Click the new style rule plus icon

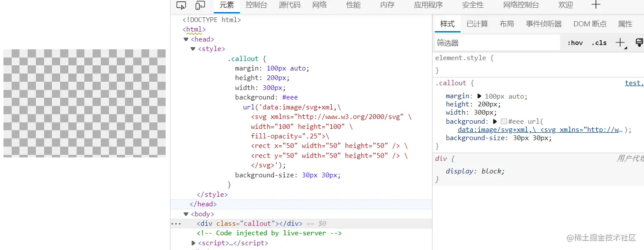coord(621,42)
